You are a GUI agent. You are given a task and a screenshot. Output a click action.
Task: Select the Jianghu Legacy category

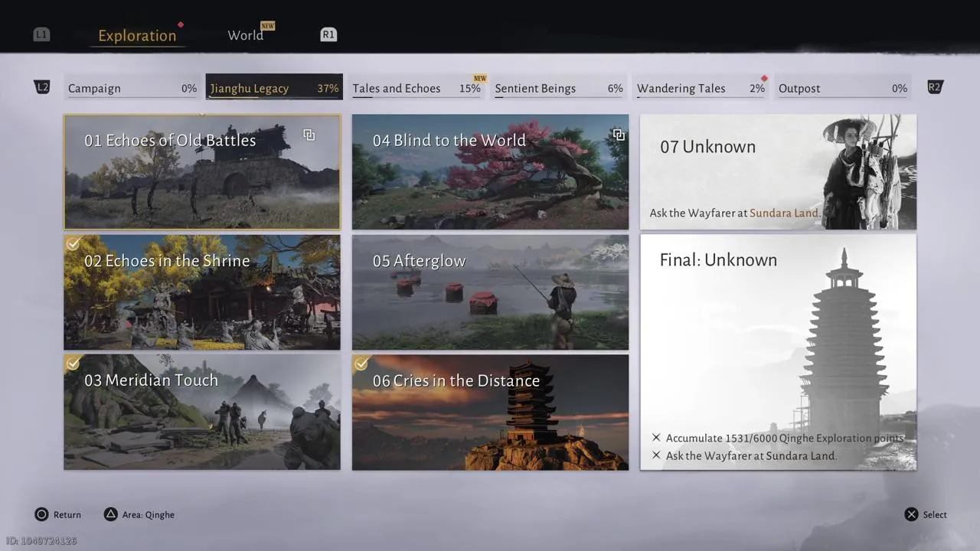(x=274, y=88)
